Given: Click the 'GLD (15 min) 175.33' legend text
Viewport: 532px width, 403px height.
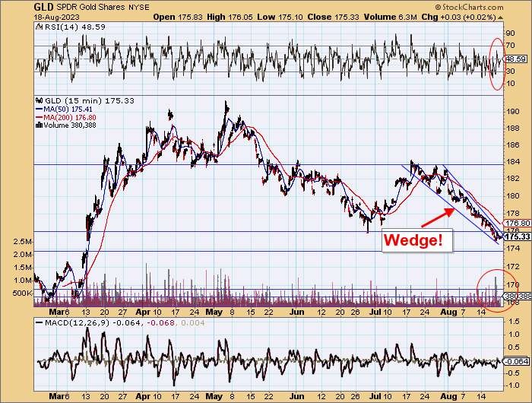Looking at the screenshot, I should click(90, 101).
